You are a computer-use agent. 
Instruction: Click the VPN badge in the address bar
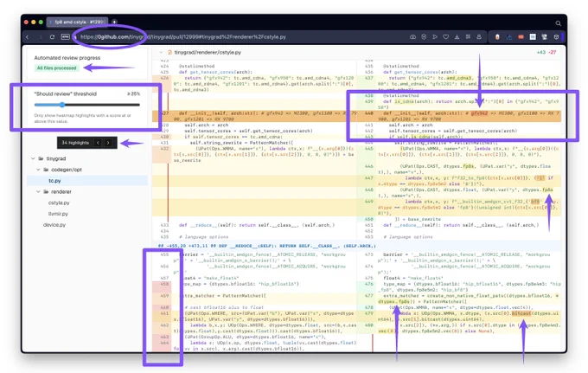[x=65, y=36]
